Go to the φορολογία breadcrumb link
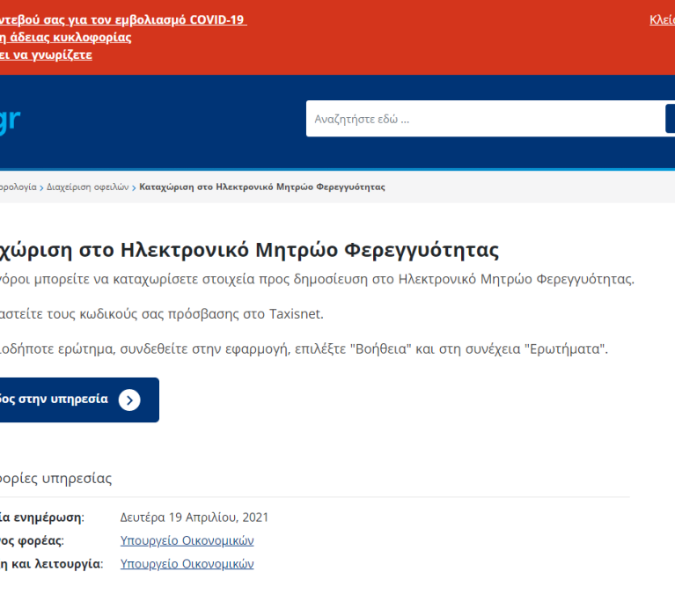This screenshot has height=616, width=675. point(18,187)
